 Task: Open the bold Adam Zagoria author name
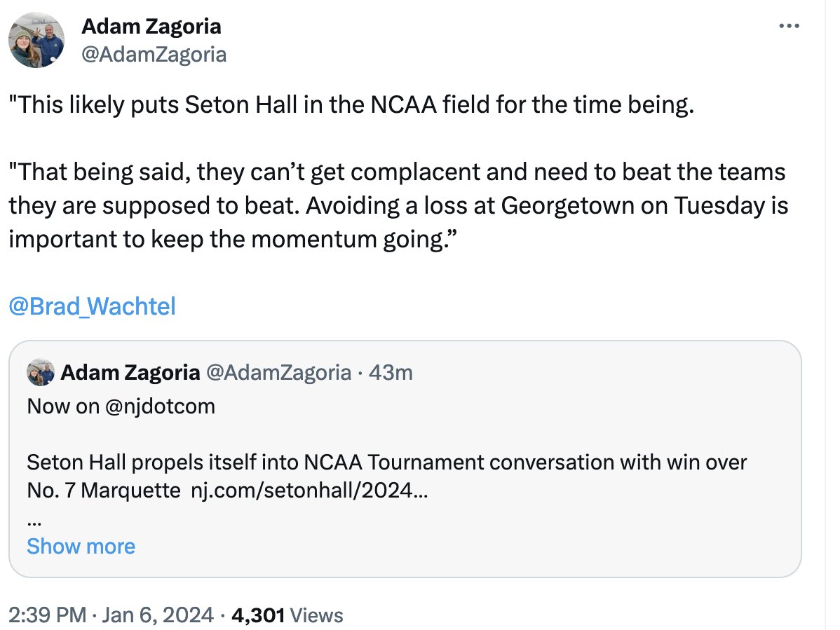tap(151, 27)
